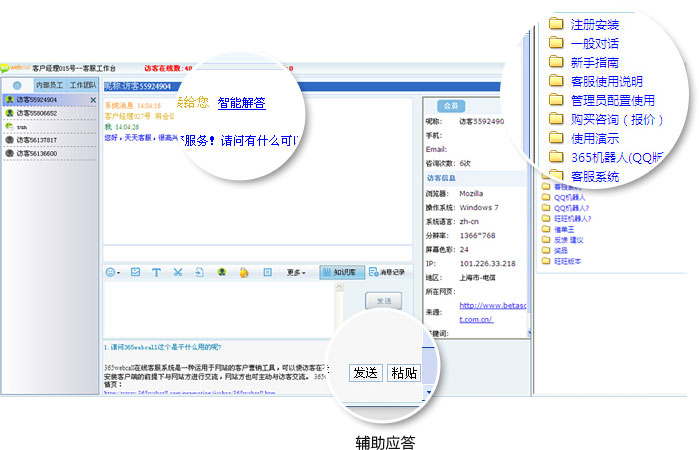Click the file transfer icon in toolbar
This screenshot has width=699, height=450.
point(199,271)
